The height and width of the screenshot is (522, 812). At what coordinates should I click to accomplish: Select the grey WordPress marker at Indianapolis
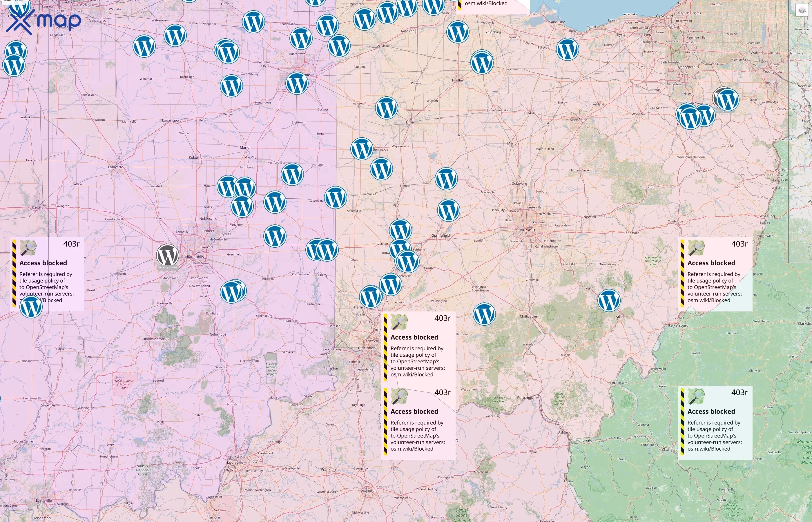click(167, 255)
